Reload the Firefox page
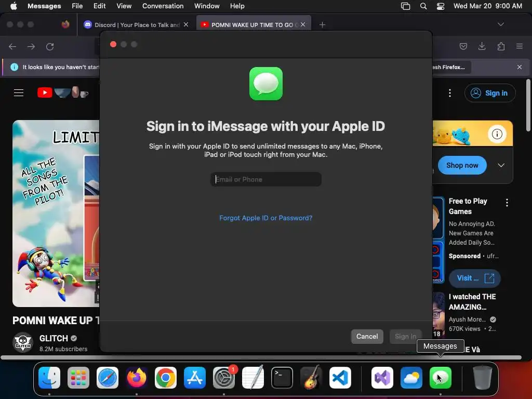The width and height of the screenshot is (532, 399). click(x=50, y=46)
